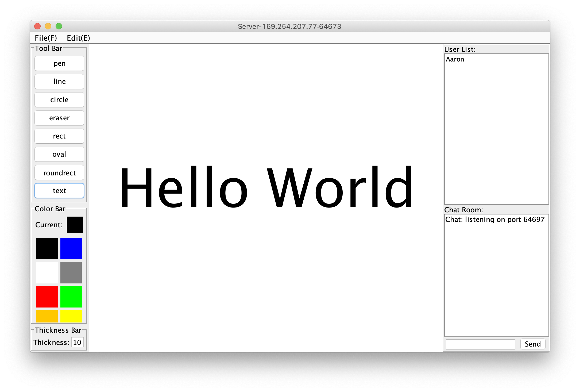This screenshot has width=580, height=392.
Task: Choose the green color swatch
Action: click(71, 297)
